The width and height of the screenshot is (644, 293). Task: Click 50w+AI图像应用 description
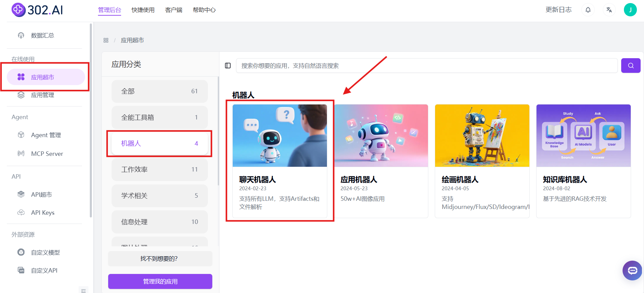363,199
